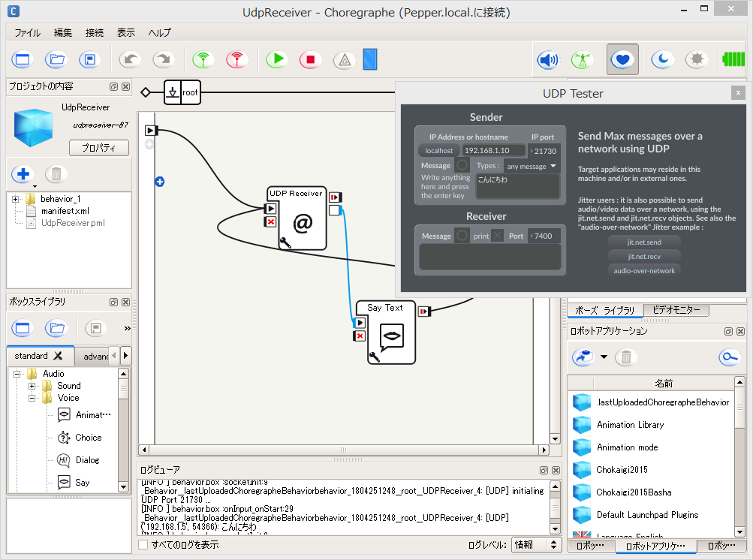Click the diagram horizontal scrollbar
The width and height of the screenshot is (753, 560).
(343, 450)
